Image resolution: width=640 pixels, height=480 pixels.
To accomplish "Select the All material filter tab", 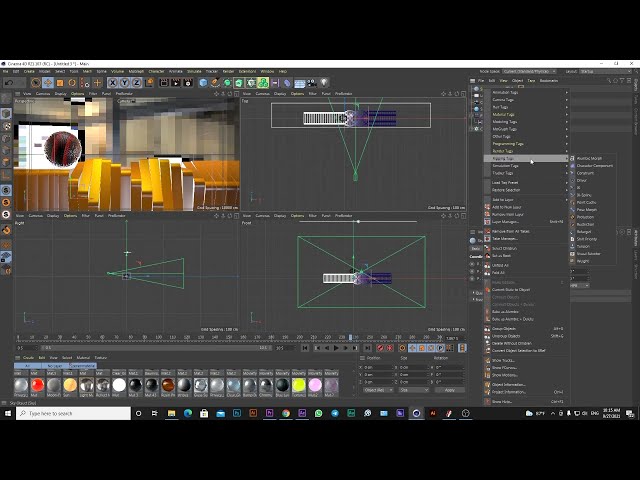I will 27,366.
